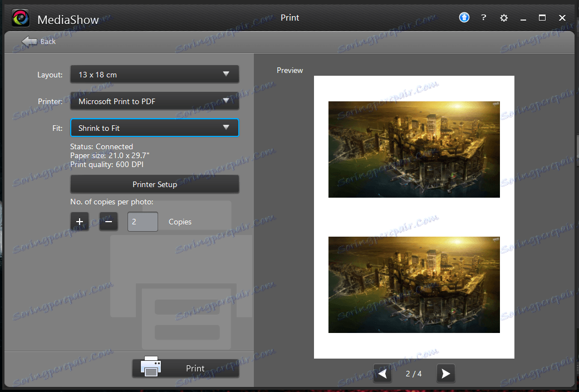579x392 pixels.
Task: Click the MediaShow application logo icon
Action: click(x=21, y=18)
